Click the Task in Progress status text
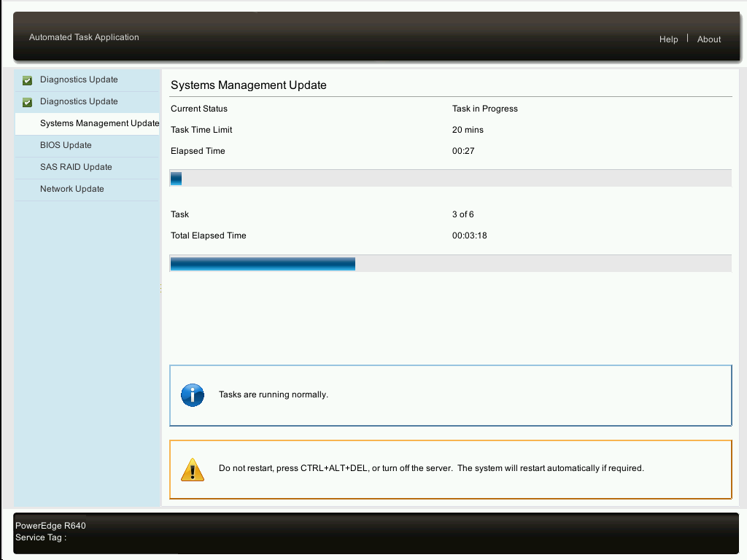The image size is (747, 560). point(485,108)
